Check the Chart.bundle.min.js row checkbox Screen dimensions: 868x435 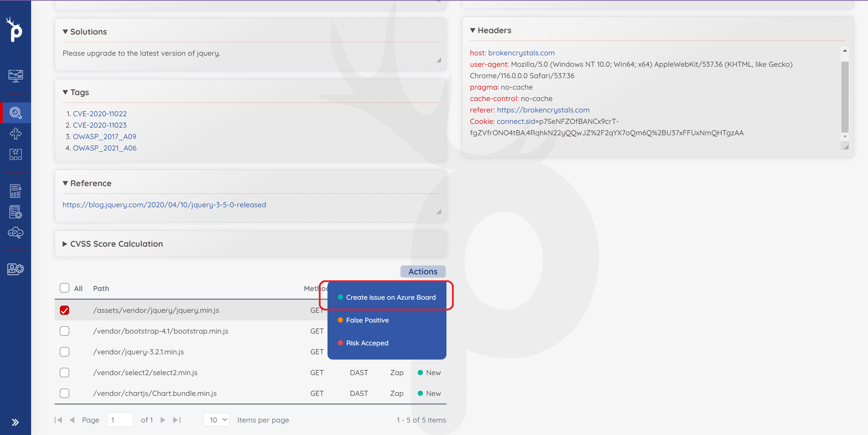pos(64,393)
